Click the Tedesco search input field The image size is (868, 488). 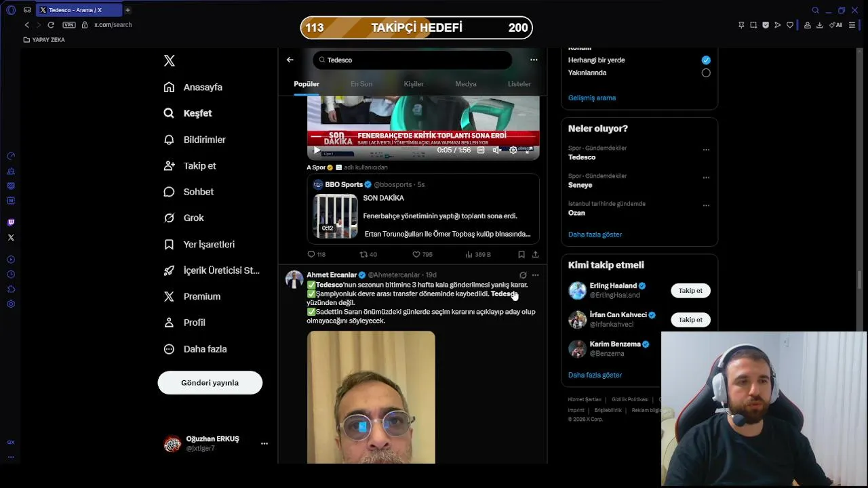click(x=412, y=60)
